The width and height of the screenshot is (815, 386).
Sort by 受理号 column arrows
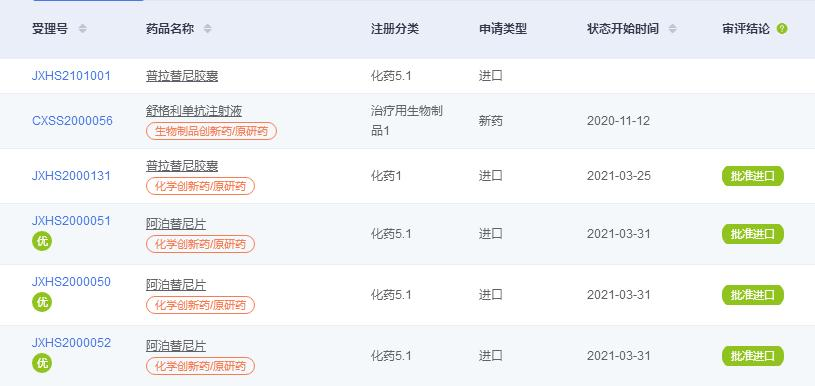[82, 29]
